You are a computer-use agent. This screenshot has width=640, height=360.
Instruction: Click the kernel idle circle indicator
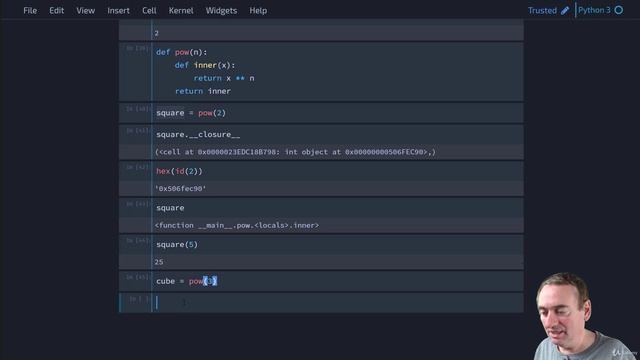(619, 10)
